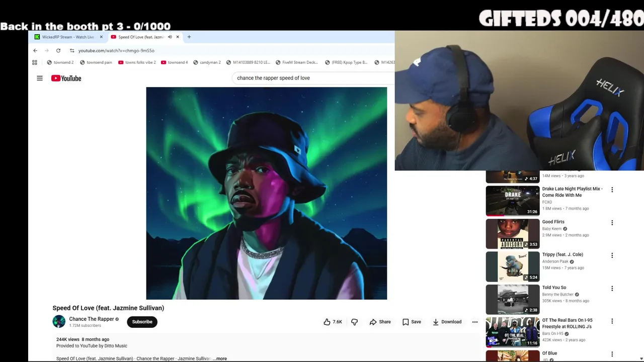Screen dimensions: 644x362
Task: Click the 244K views text
Action: 68,339
